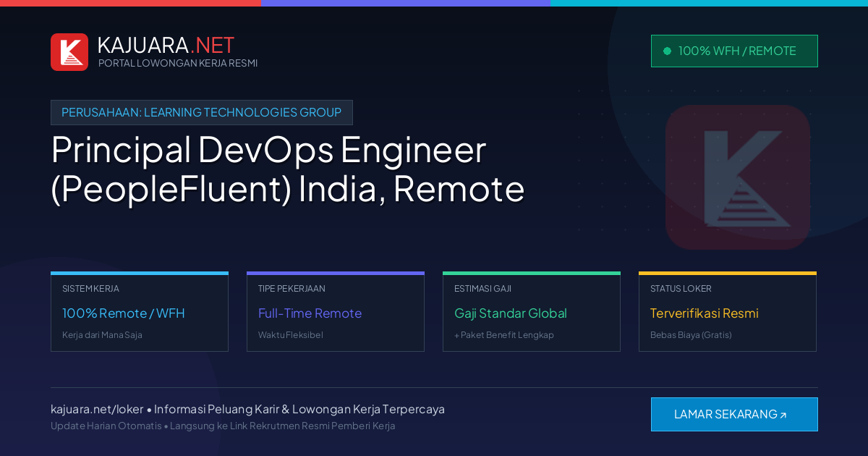Open the kajuara.net/loker footer link
Image resolution: width=868 pixels, height=456 pixels.
pyautogui.click(x=97, y=409)
